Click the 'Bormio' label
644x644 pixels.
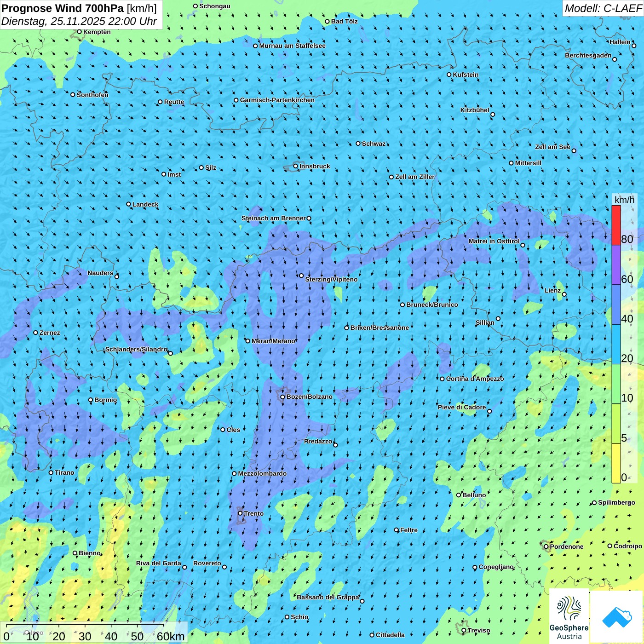106,400
